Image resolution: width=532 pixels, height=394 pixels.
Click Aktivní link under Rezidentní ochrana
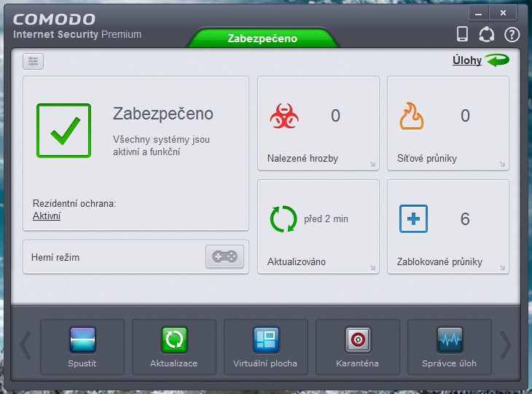(x=47, y=216)
